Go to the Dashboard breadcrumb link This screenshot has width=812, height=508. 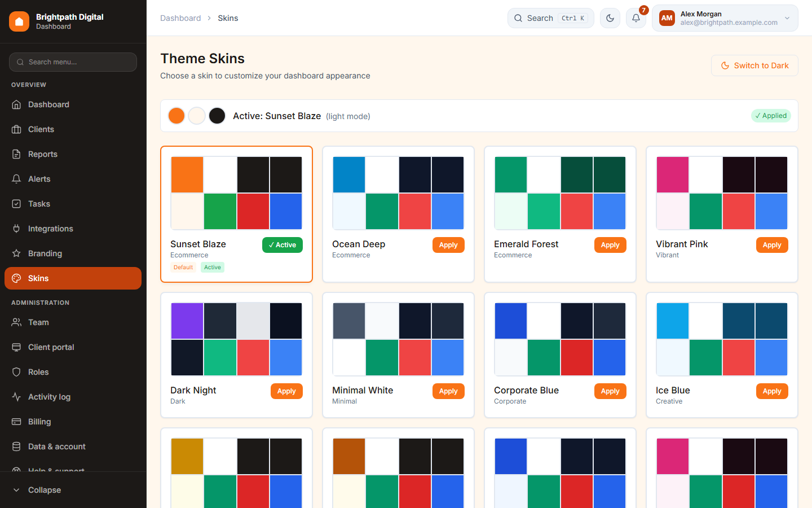coord(180,18)
